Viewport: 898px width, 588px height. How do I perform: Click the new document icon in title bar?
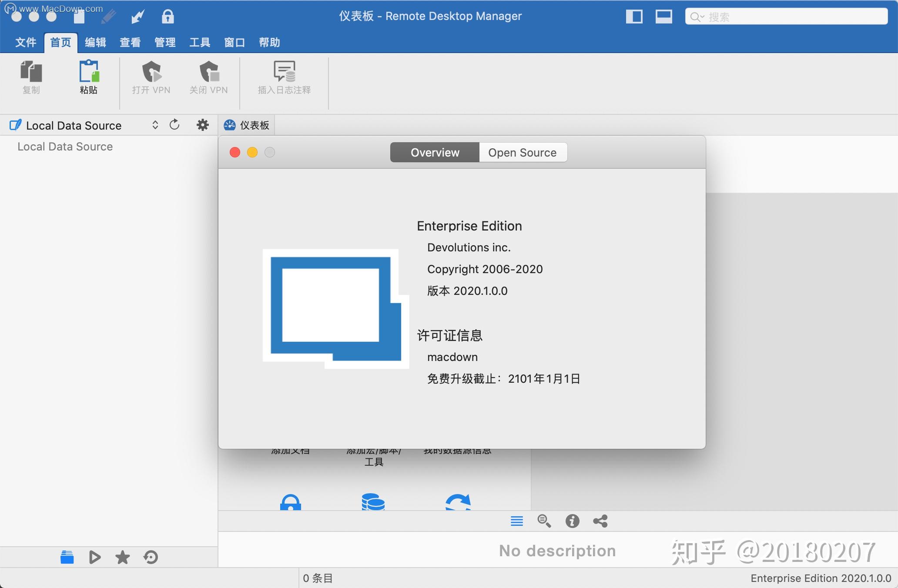pos(79,17)
